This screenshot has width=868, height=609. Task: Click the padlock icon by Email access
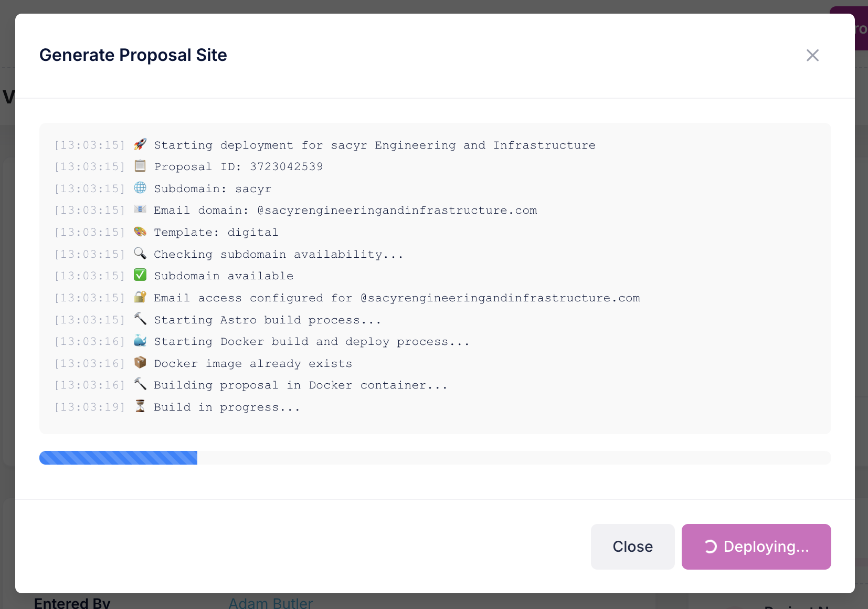[x=140, y=297]
